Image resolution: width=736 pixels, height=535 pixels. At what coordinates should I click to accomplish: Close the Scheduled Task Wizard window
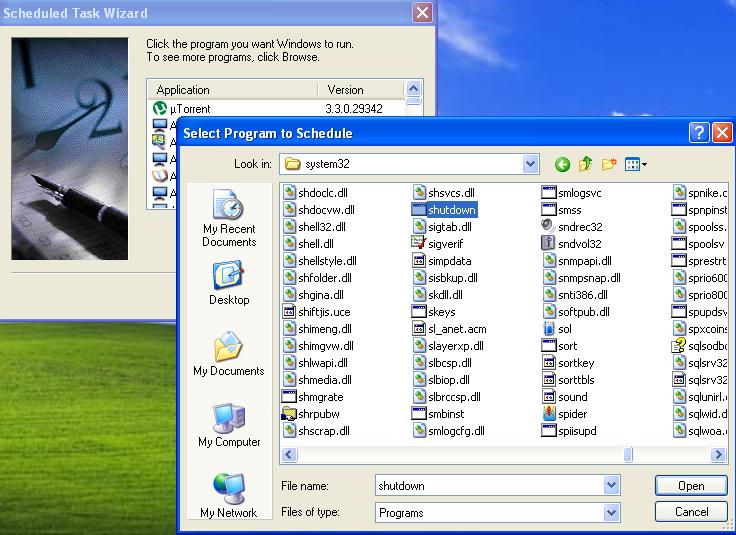(x=422, y=13)
